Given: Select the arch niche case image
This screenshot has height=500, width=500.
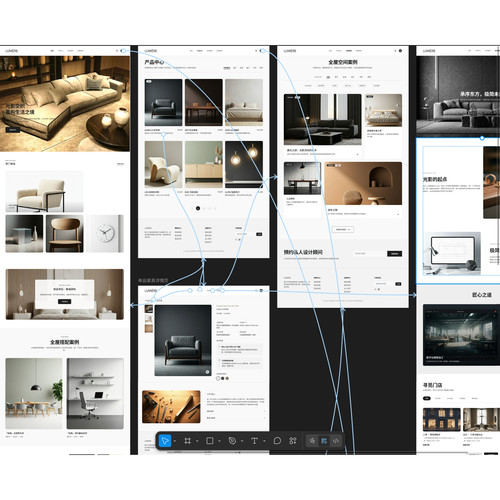Looking at the screenshot, I should click(363, 183).
